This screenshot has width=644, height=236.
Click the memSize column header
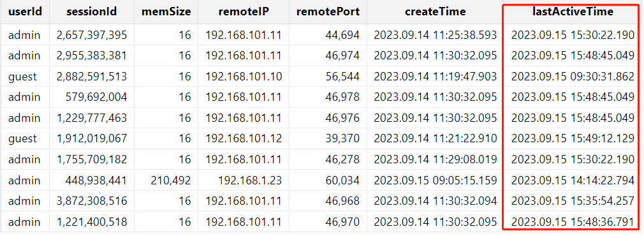point(166,12)
